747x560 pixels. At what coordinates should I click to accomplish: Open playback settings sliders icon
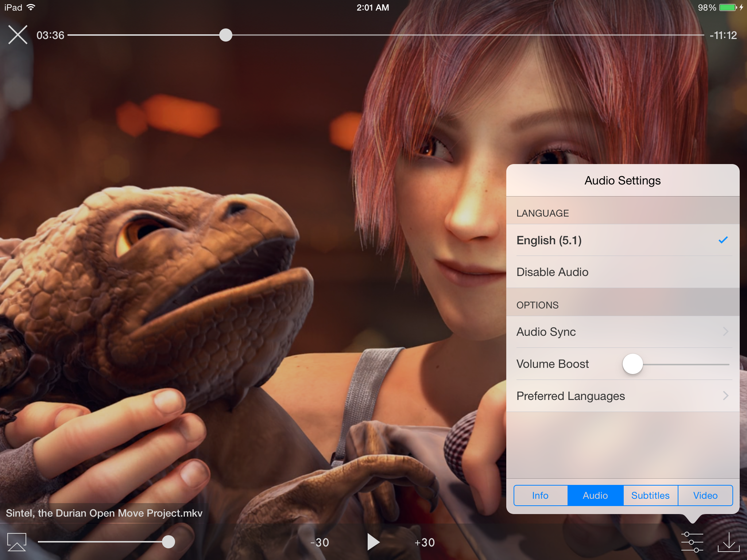tap(692, 542)
